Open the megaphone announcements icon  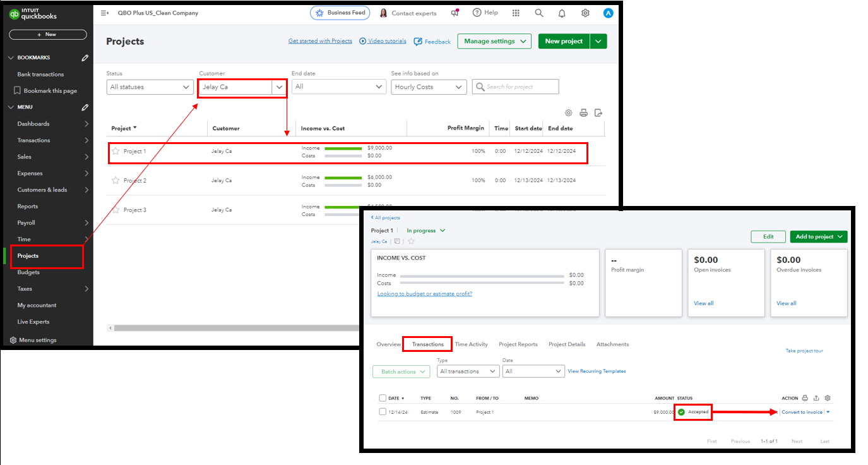pos(455,13)
